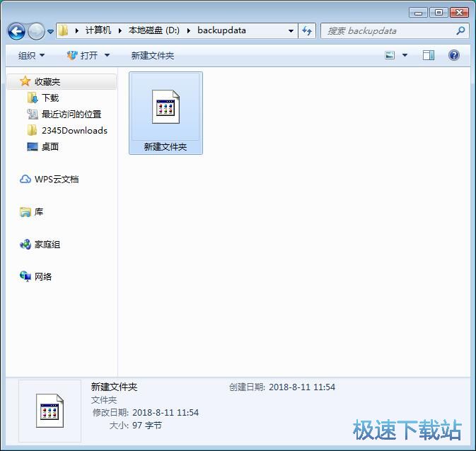This screenshot has height=451, width=476.
Task: Open the 组织 menu
Action: point(31,56)
